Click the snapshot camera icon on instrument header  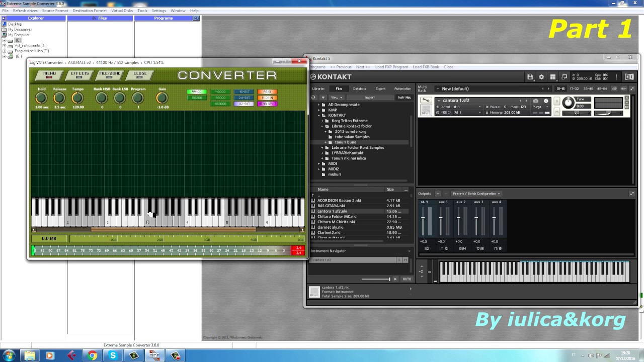click(536, 101)
